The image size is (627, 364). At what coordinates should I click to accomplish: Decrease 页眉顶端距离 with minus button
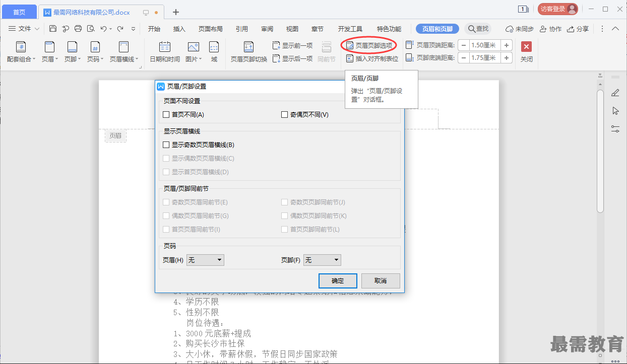463,45
